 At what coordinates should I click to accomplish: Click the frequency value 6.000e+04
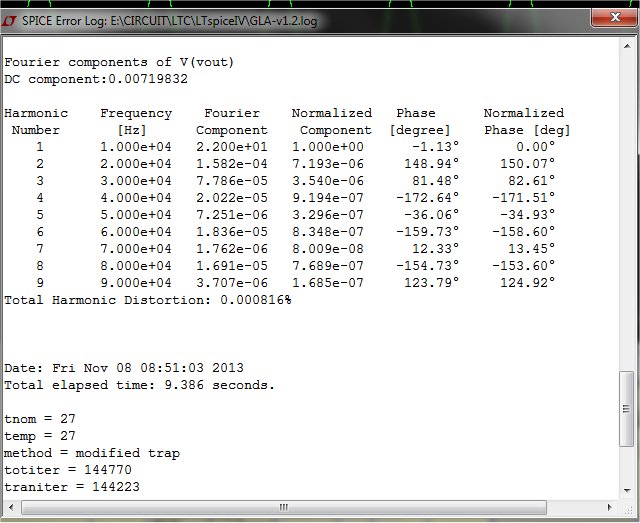[x=136, y=232]
